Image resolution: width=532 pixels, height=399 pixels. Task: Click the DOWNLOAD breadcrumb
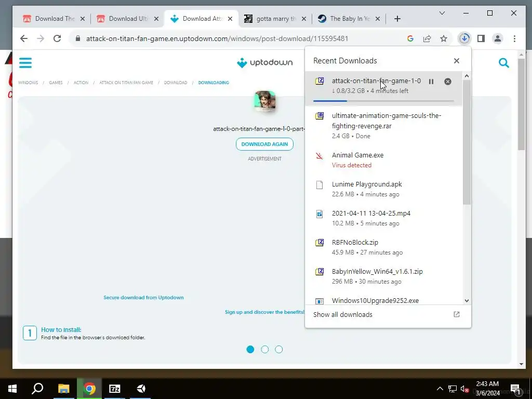[x=176, y=83]
